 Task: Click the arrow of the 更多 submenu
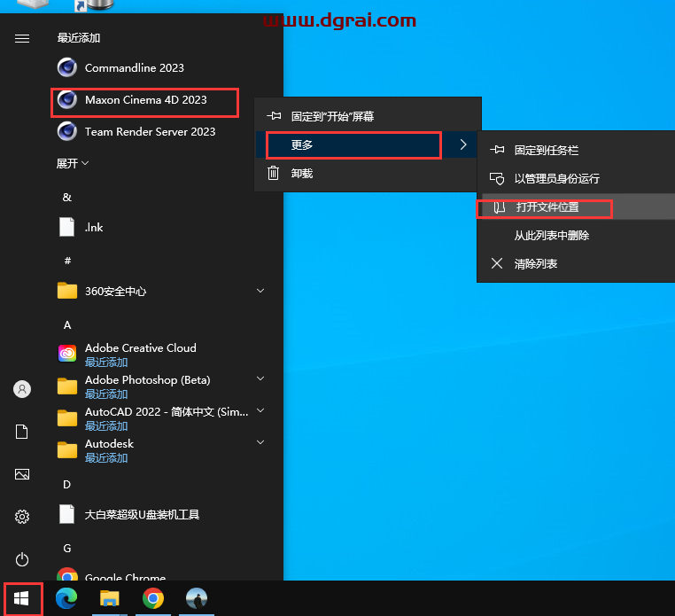pyautogui.click(x=463, y=144)
